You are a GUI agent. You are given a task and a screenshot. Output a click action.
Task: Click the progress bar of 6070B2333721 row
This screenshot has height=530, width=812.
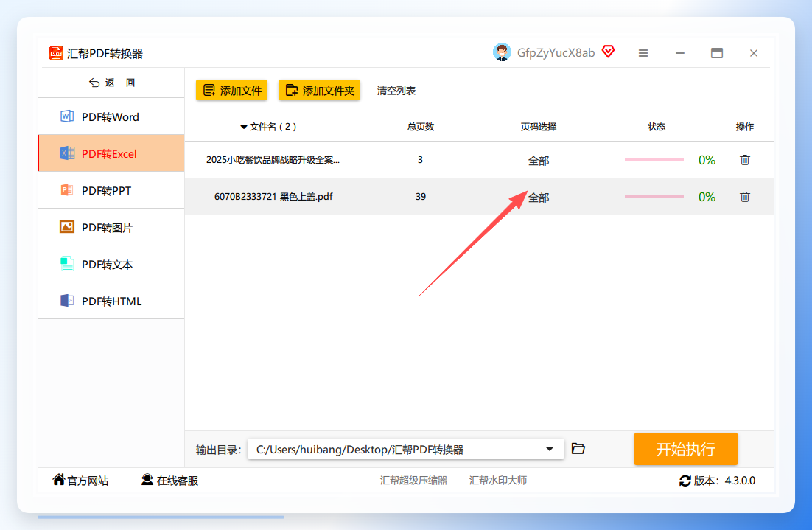tap(654, 196)
